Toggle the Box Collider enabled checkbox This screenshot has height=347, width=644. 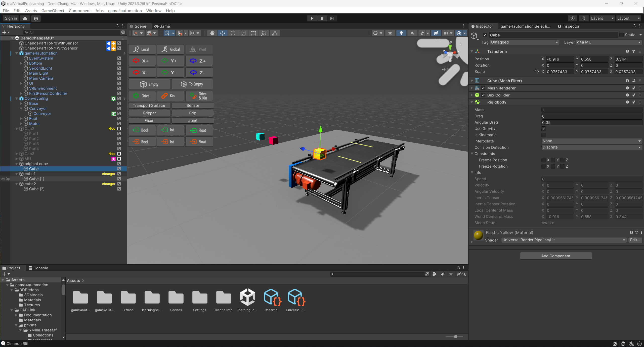[x=483, y=95]
